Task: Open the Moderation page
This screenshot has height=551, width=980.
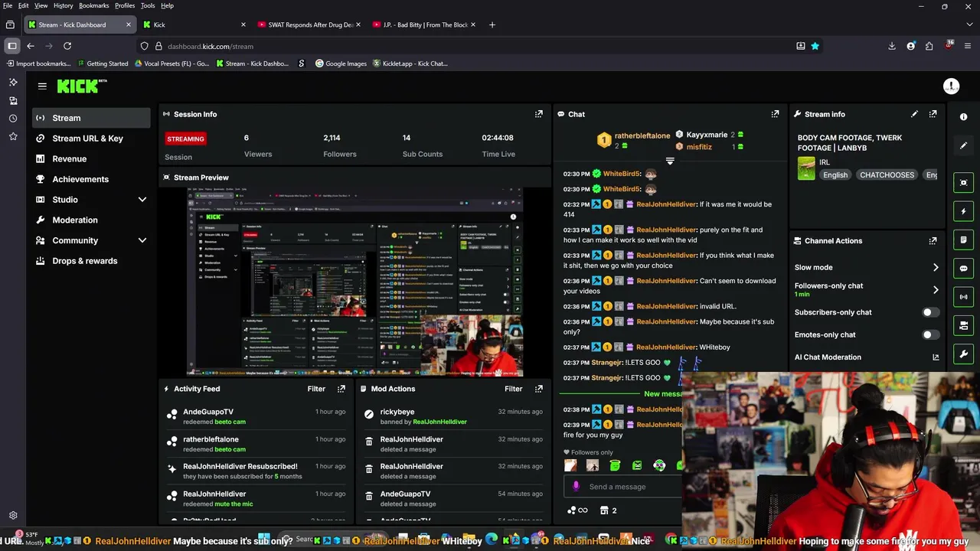Action: coord(91,220)
